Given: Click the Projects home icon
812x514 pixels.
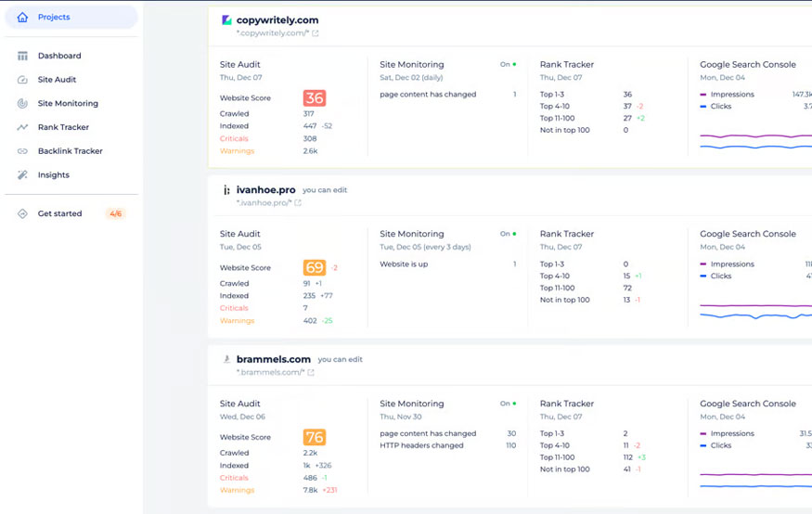Looking at the screenshot, I should pyautogui.click(x=22, y=17).
